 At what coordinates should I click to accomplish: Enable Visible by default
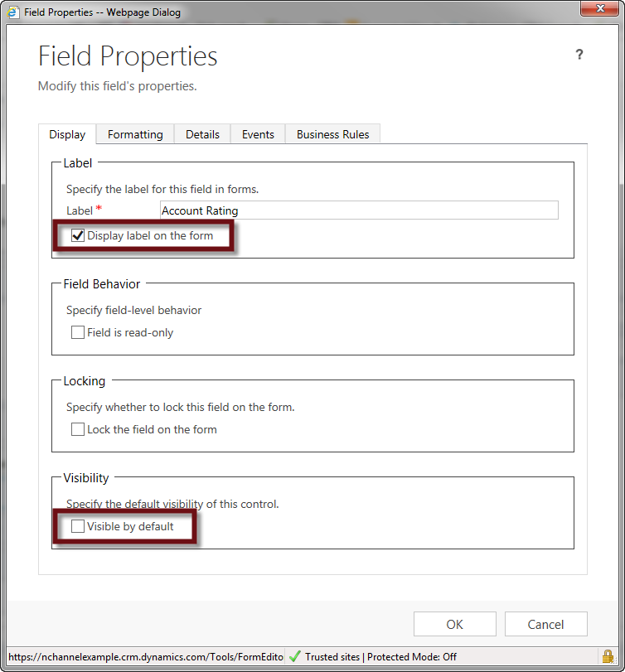pos(78,525)
